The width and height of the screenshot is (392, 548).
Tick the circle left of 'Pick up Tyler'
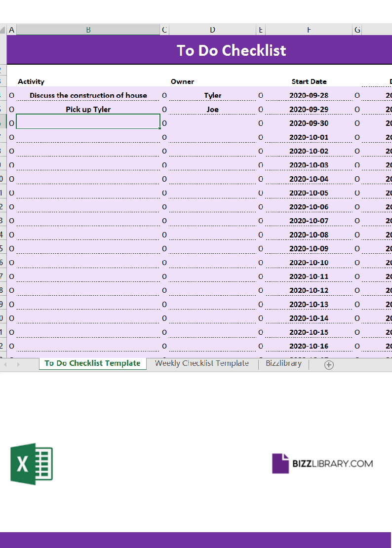[12, 109]
